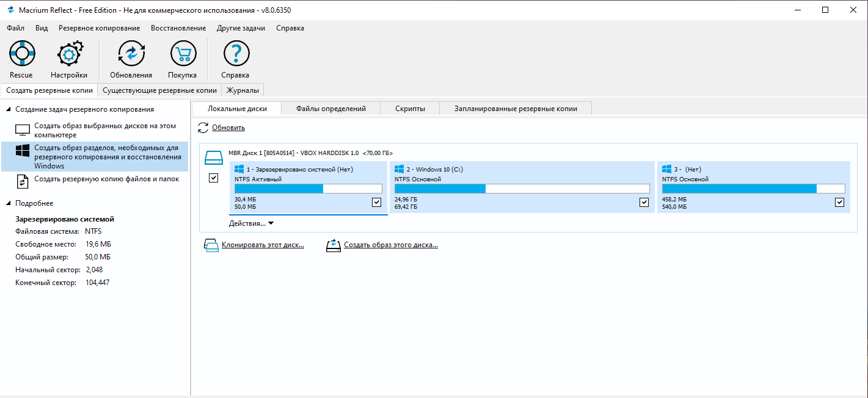Viewport: 868px width, 398px height.
Task: Switch to Существующие резервные копии tab
Action: click(159, 90)
